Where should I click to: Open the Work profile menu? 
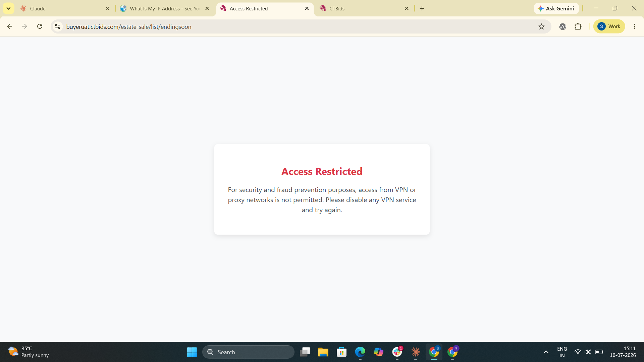(609, 26)
